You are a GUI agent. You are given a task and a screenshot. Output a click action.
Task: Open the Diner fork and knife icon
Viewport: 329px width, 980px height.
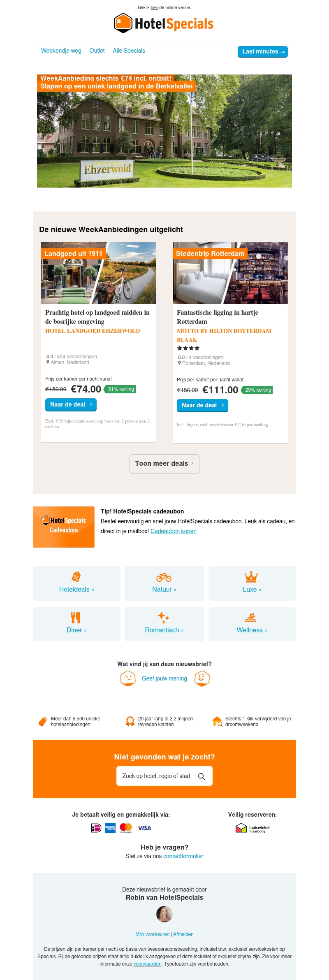(76, 618)
